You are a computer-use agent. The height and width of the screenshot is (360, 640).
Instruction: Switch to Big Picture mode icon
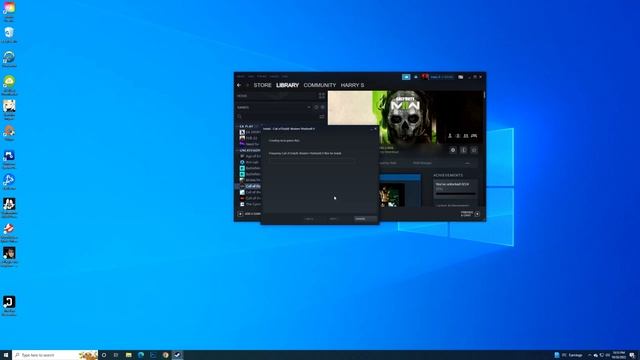460,77
